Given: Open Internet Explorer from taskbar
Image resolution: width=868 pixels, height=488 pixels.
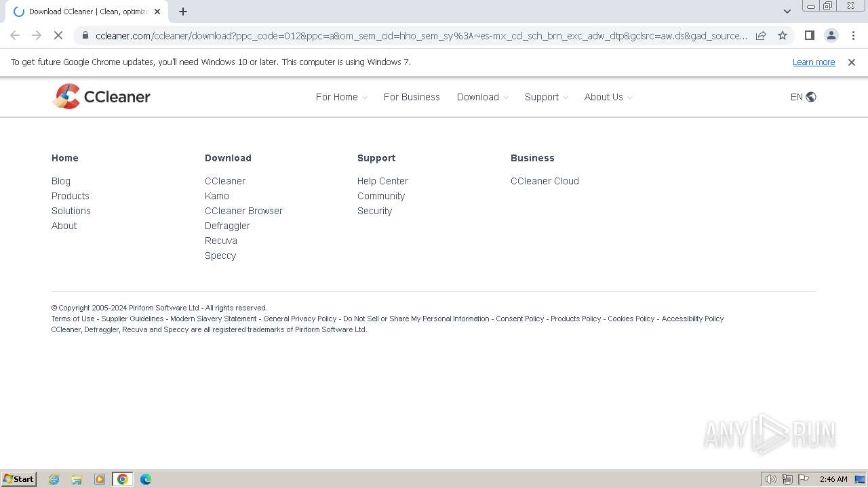Looking at the screenshot, I should tap(54, 479).
